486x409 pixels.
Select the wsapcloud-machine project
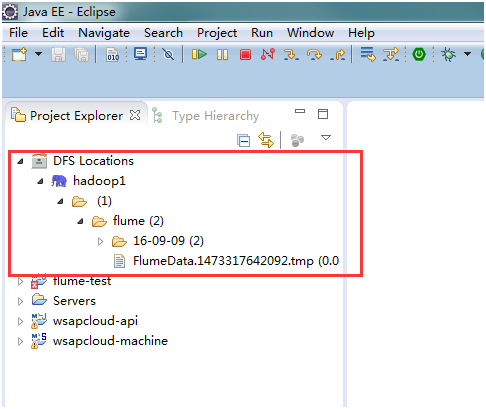pos(110,341)
